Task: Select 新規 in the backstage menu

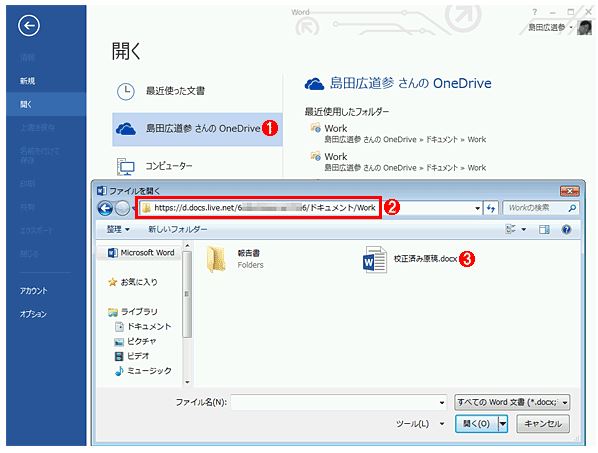Action: coord(27,81)
